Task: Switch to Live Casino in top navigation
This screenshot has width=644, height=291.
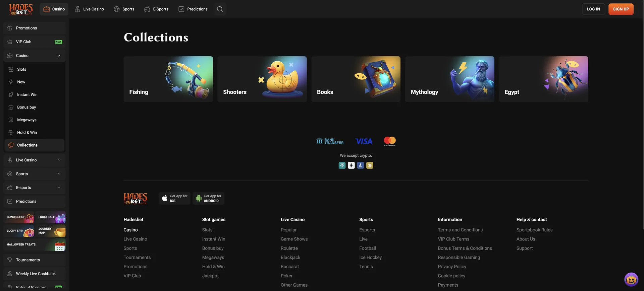Action: coord(89,9)
